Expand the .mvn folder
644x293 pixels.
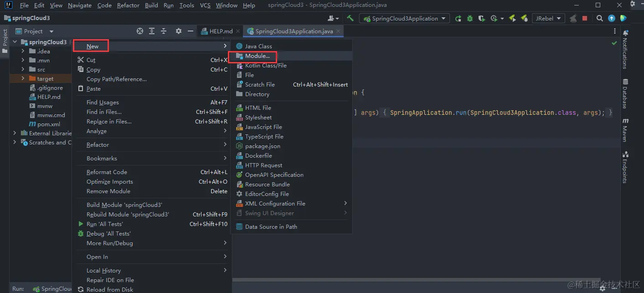click(x=23, y=60)
